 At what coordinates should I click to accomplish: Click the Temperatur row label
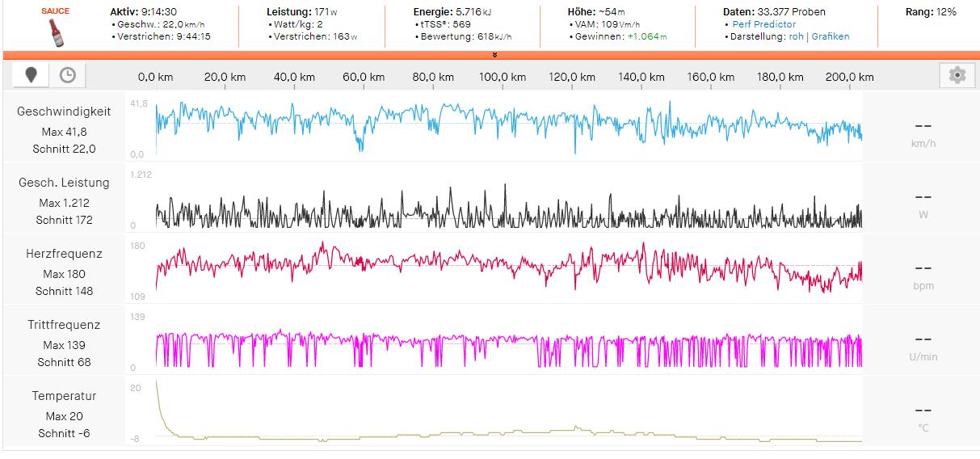pos(64,396)
